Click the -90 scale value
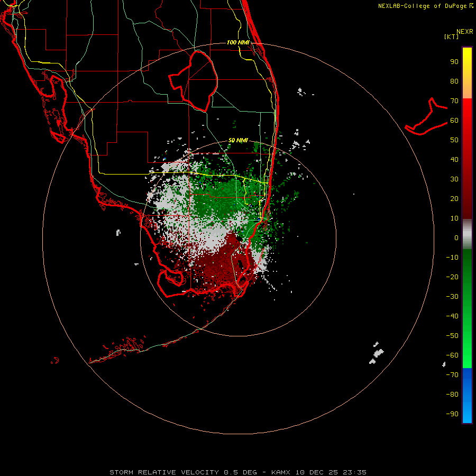 pos(452,414)
